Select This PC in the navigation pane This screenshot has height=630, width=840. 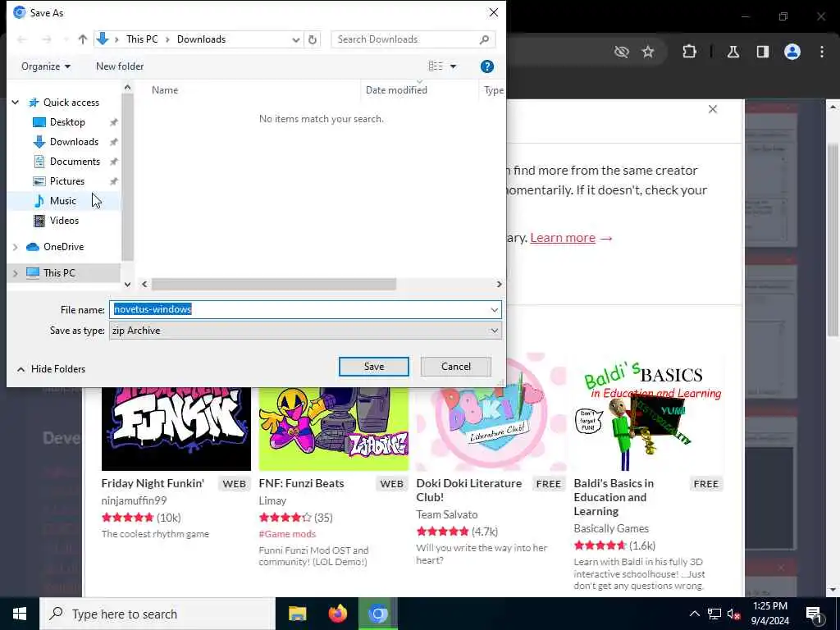point(59,272)
